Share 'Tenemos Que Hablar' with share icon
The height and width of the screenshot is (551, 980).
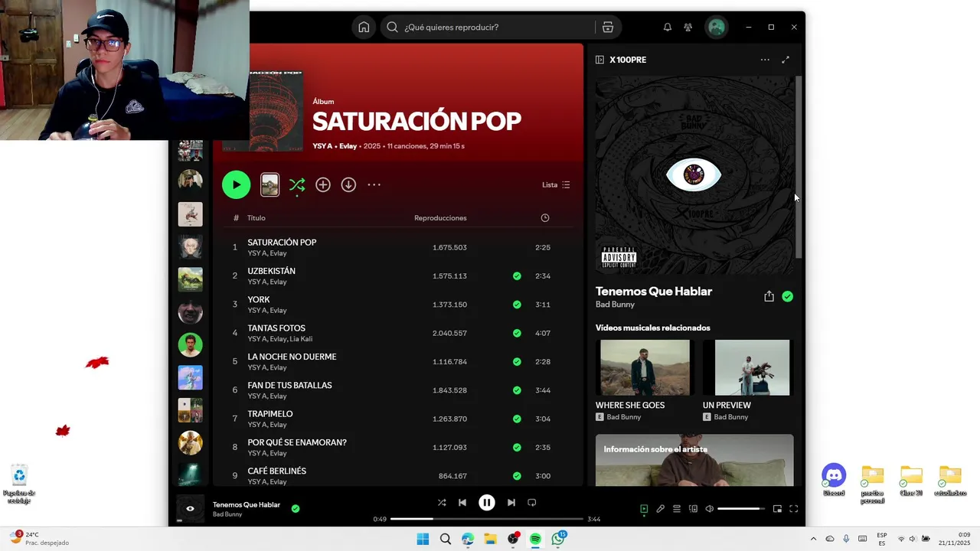tap(769, 296)
